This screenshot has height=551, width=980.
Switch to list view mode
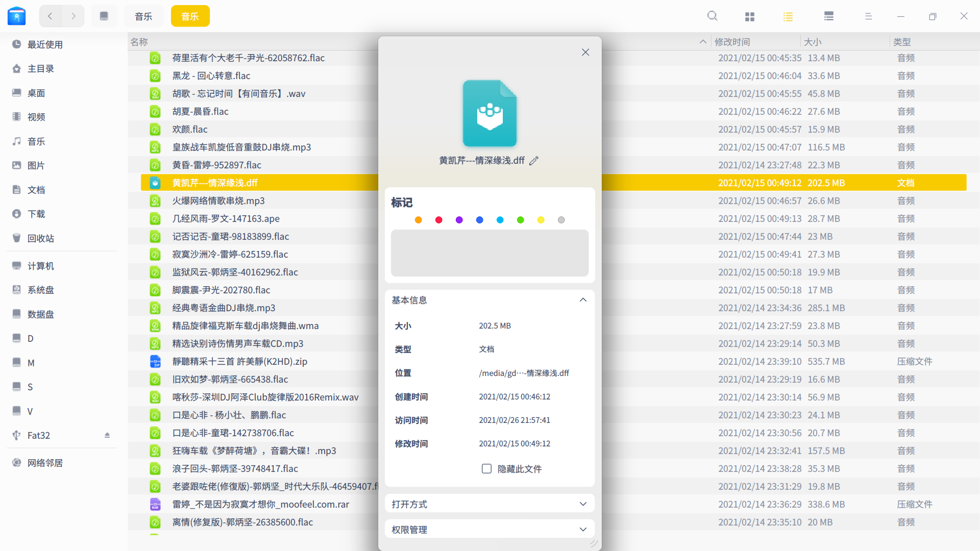coord(788,16)
